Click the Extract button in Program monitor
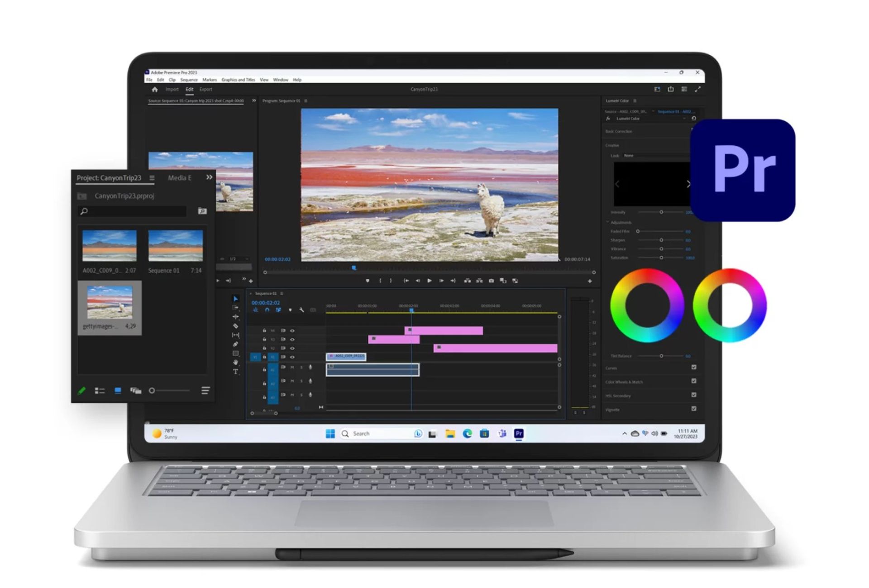 479,281
